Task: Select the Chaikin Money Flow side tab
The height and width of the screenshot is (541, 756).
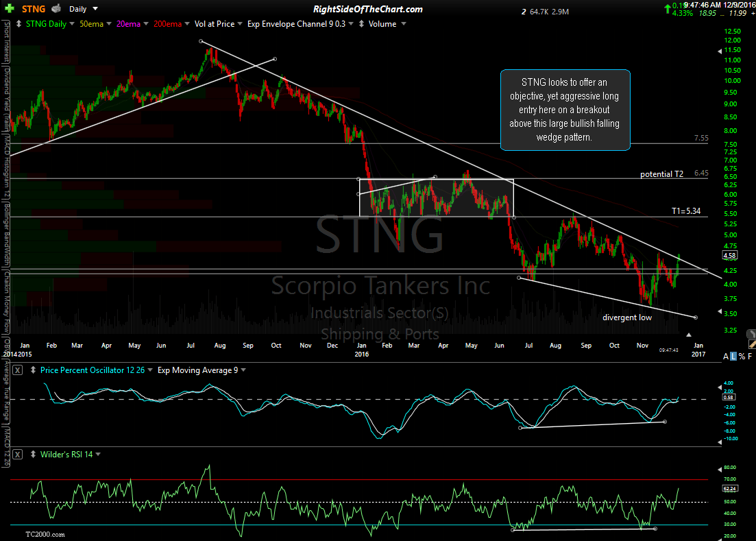Action: tap(6, 302)
